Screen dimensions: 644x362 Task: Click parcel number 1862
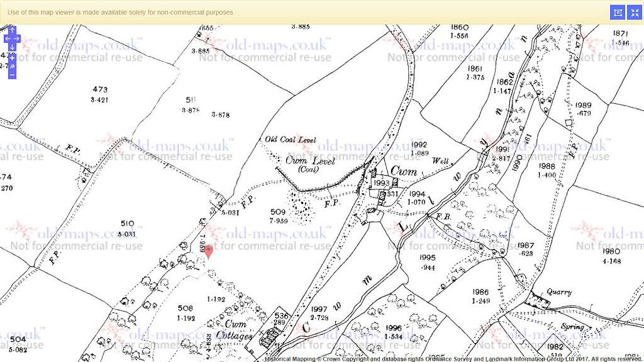(505, 82)
